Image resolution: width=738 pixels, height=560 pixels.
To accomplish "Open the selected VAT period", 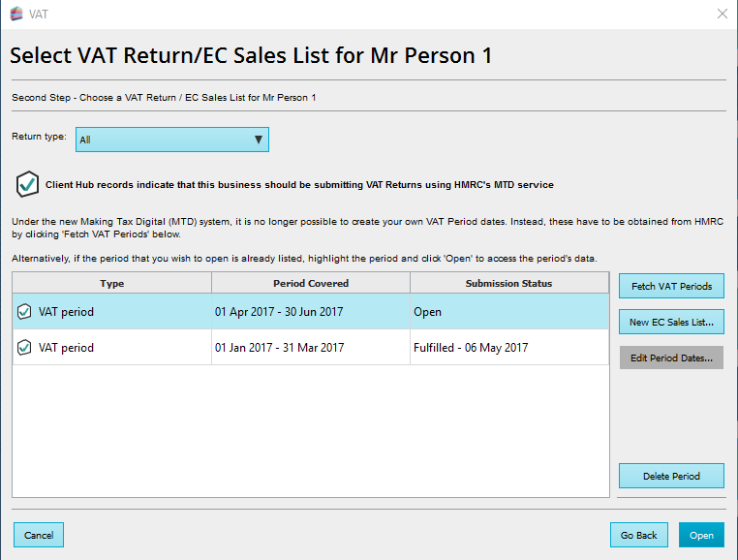I will [701, 535].
